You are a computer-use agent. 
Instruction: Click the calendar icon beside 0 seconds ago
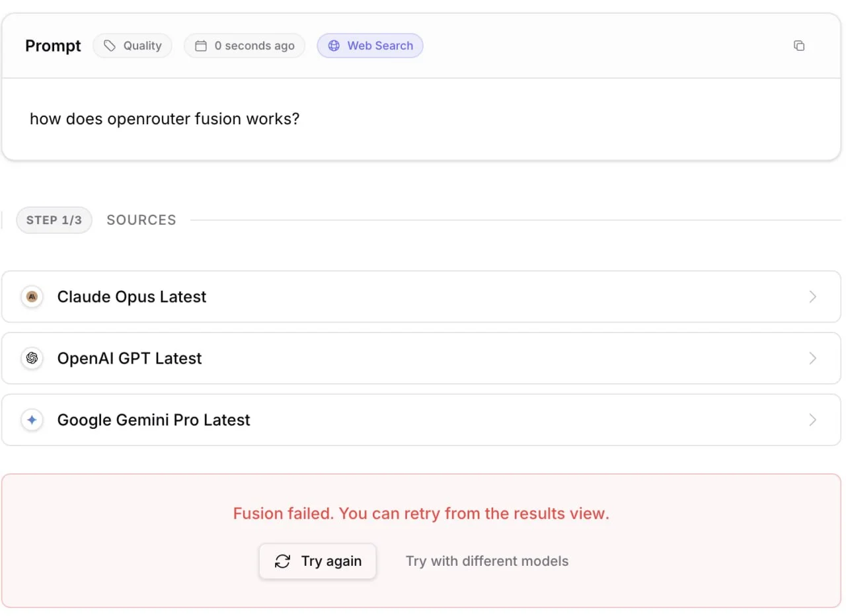[201, 46]
